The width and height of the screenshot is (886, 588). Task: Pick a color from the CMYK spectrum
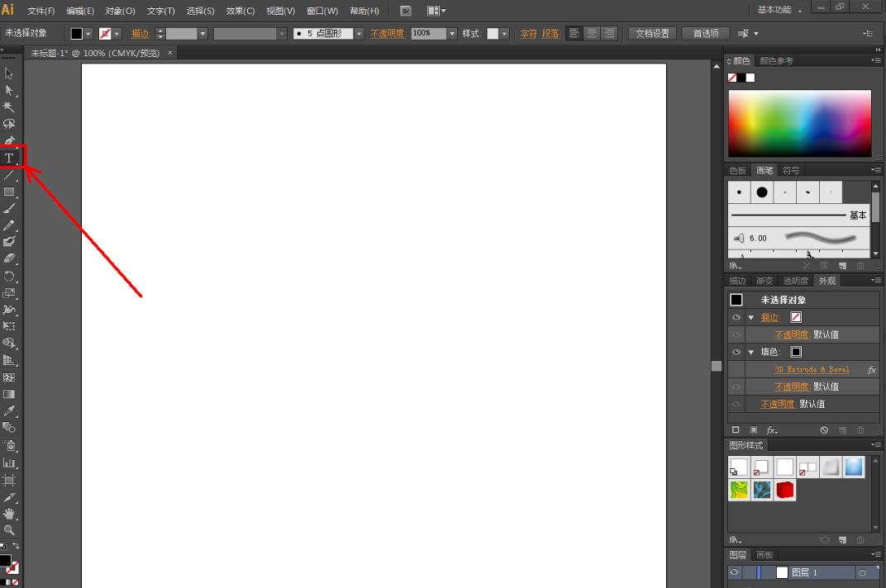click(x=799, y=123)
